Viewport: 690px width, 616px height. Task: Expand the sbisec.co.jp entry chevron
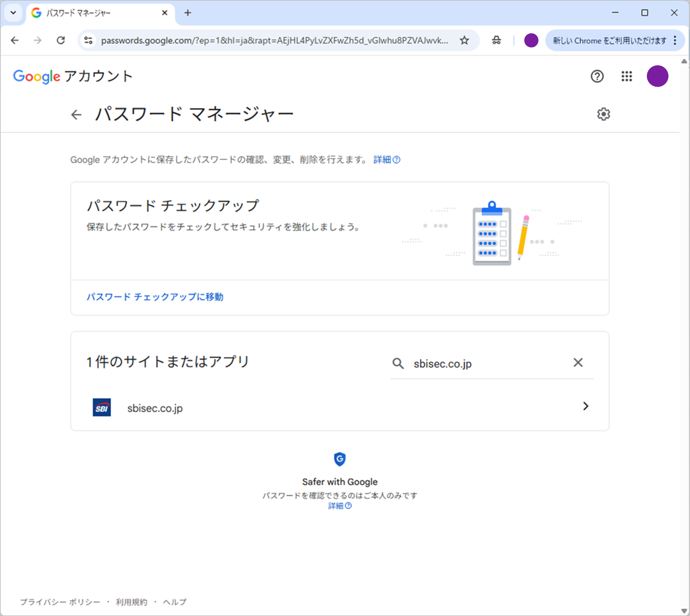pyautogui.click(x=585, y=406)
